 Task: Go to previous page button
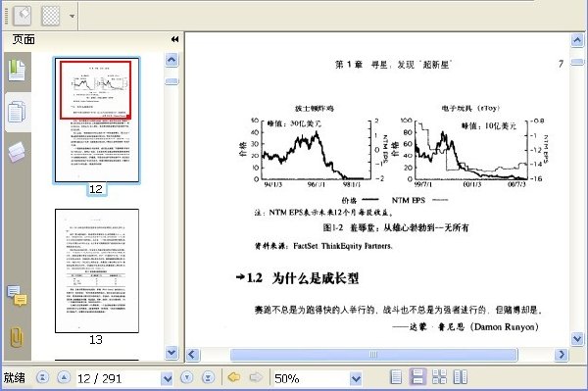coord(64,377)
